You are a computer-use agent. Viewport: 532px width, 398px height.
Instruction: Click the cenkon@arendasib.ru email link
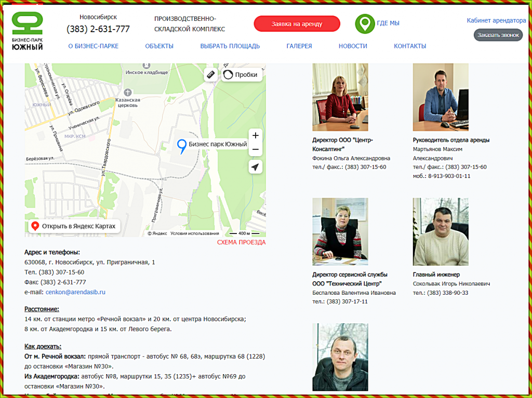click(x=75, y=292)
